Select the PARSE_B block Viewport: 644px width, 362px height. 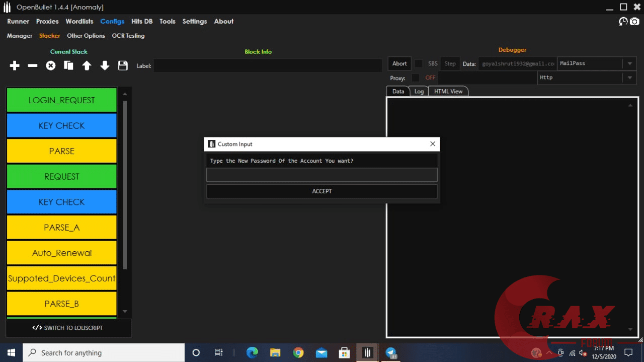[x=62, y=304]
